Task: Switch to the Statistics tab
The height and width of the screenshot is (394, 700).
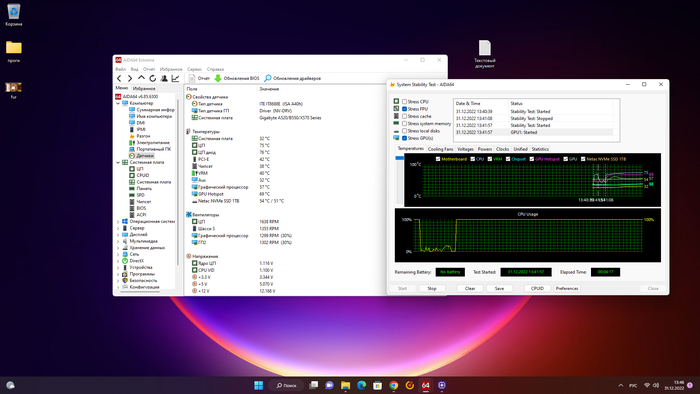Action: (540, 149)
